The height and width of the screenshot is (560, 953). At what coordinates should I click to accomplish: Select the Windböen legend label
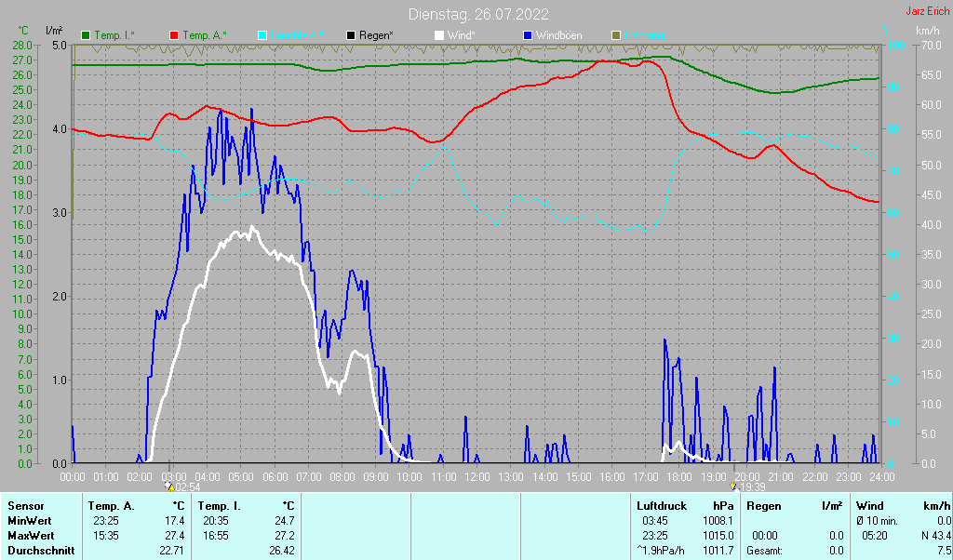[x=559, y=36]
